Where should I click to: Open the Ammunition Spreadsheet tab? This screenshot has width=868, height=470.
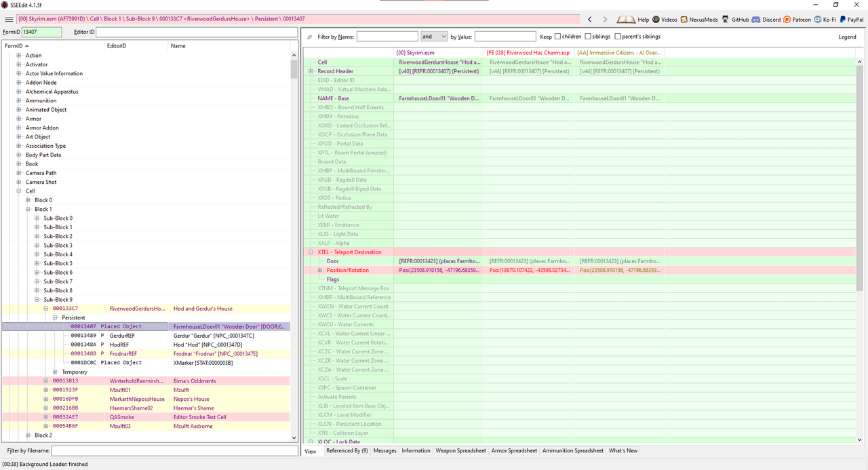pos(572,450)
